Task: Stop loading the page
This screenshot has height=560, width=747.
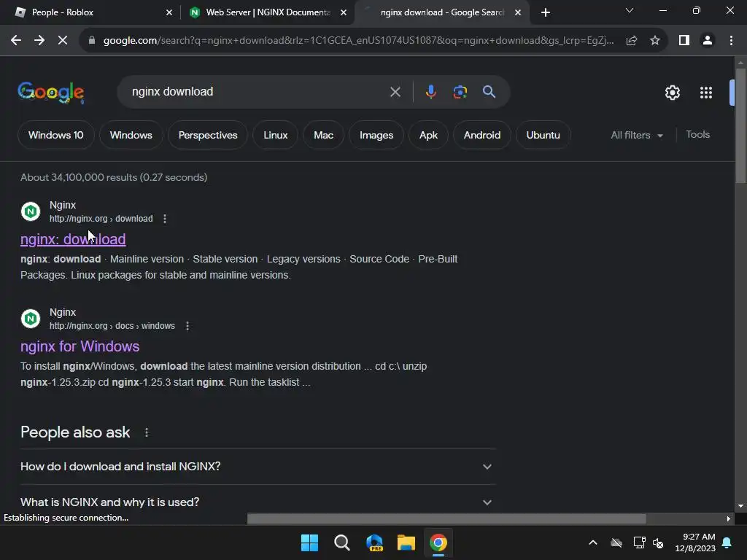Action: pyautogui.click(x=63, y=41)
